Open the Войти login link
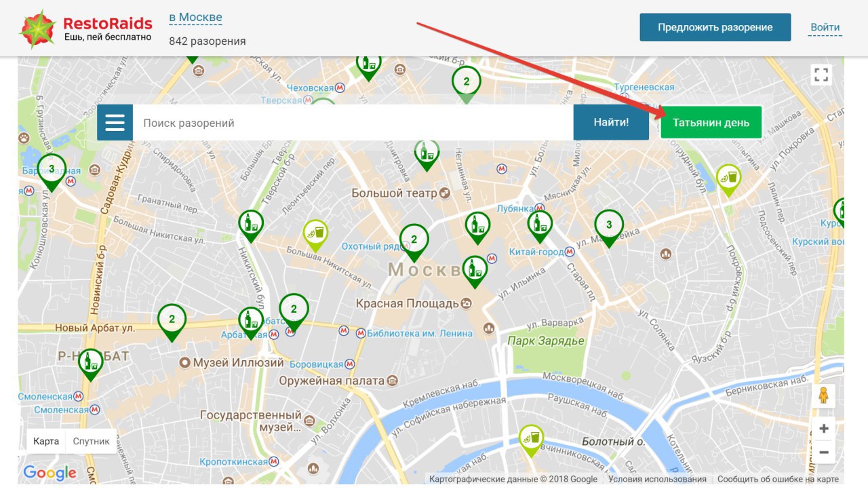Screen dimensions: 868x504 point(825,28)
